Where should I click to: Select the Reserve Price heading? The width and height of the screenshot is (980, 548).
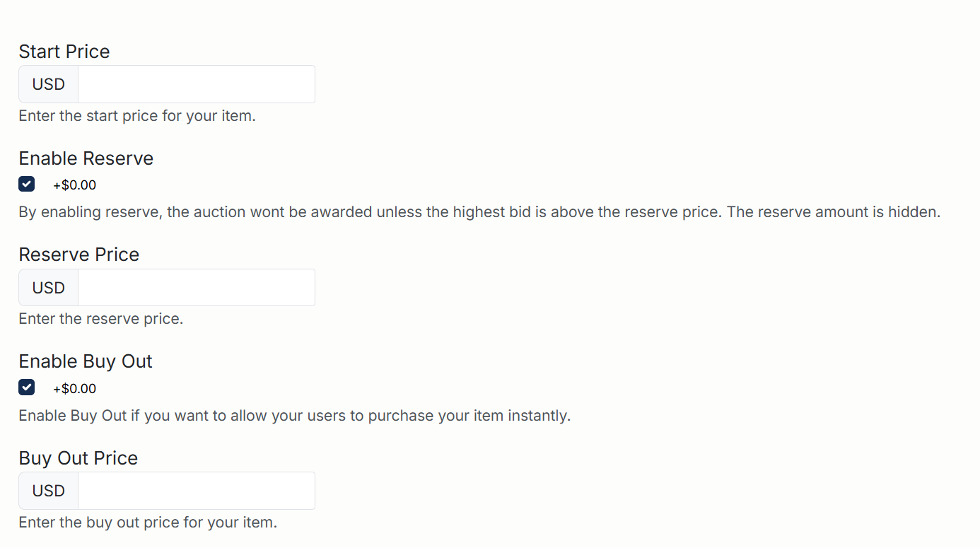coord(78,254)
